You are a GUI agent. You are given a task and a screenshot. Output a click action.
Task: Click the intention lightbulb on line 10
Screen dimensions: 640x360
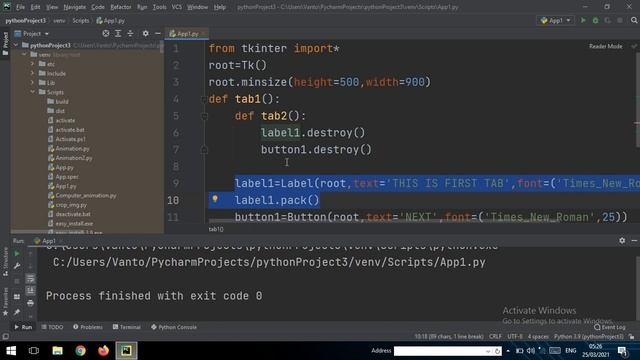[215, 199]
